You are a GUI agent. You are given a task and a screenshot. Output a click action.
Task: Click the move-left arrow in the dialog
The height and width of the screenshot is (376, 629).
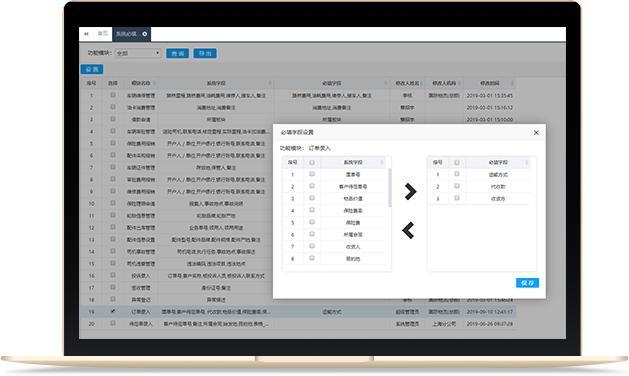(408, 230)
